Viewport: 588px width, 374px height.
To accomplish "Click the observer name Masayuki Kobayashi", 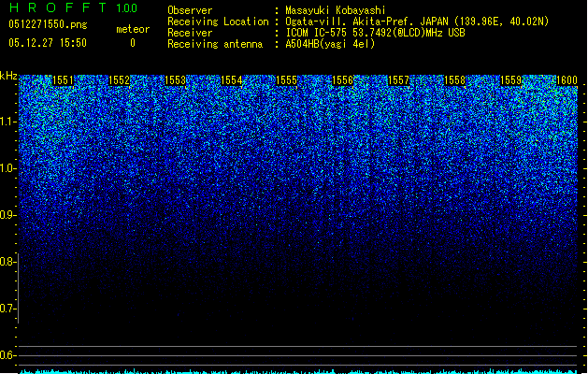I will [336, 10].
